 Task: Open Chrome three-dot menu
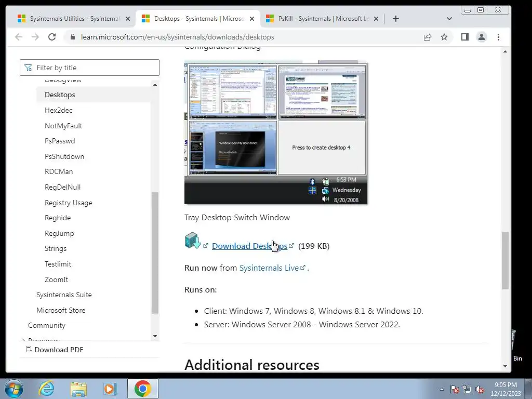coord(498,37)
